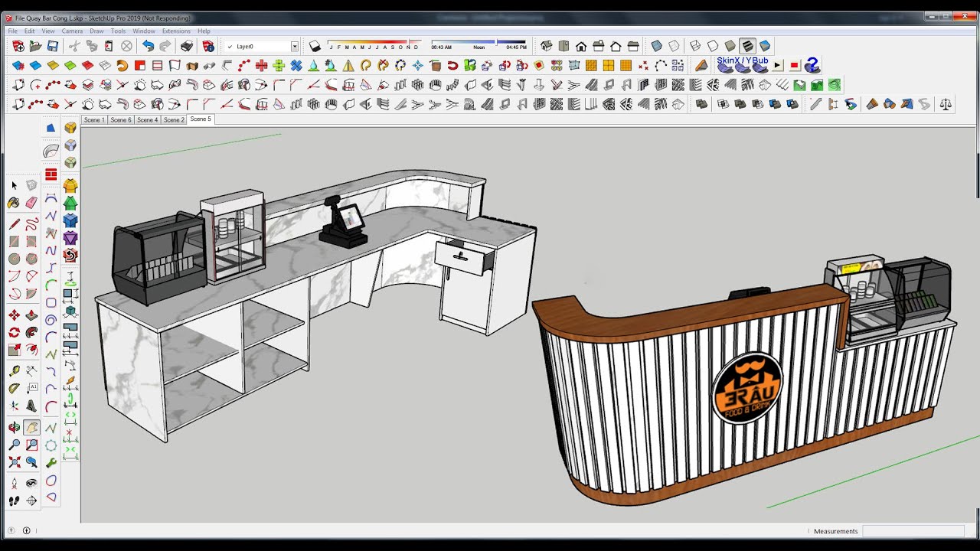The height and width of the screenshot is (551, 980).
Task: Open Model Info icon
Action: click(208, 47)
